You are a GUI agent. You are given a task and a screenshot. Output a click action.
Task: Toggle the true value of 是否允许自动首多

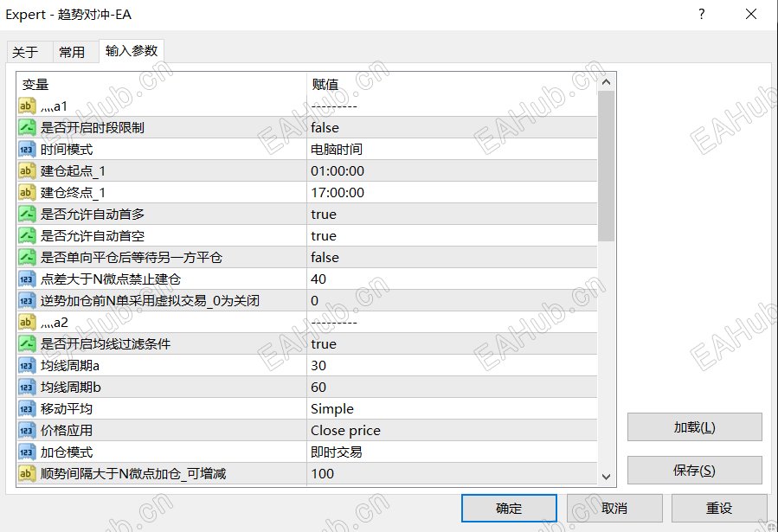point(452,215)
